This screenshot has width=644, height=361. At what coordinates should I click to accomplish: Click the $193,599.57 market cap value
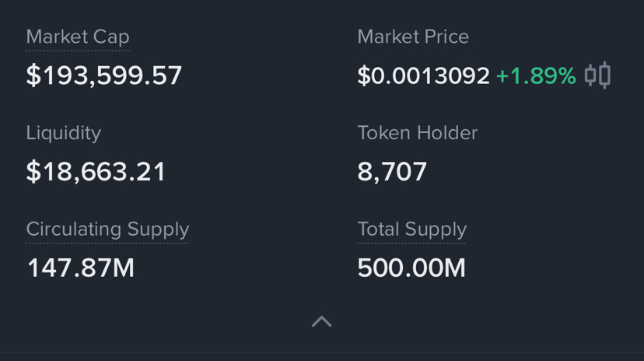(104, 75)
